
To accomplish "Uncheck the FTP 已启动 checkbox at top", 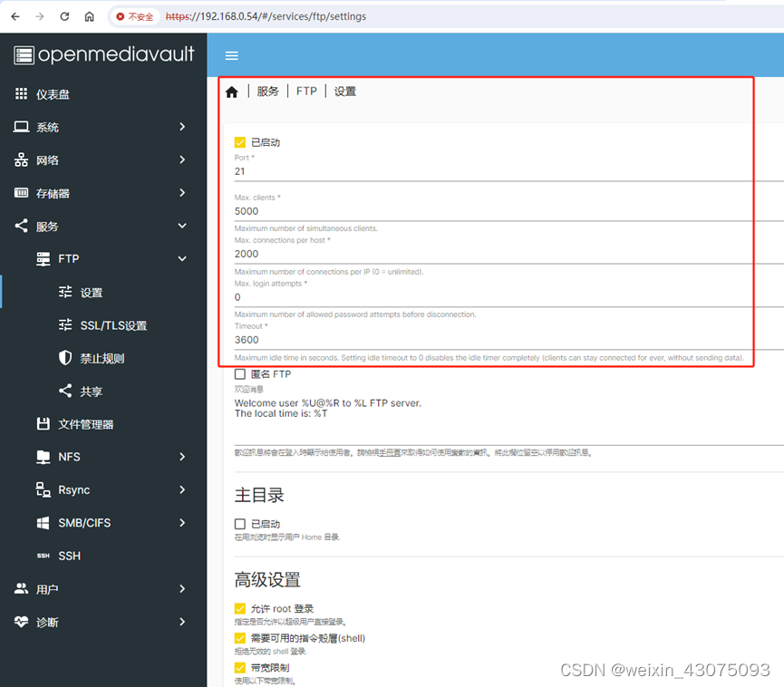I will pyautogui.click(x=240, y=142).
